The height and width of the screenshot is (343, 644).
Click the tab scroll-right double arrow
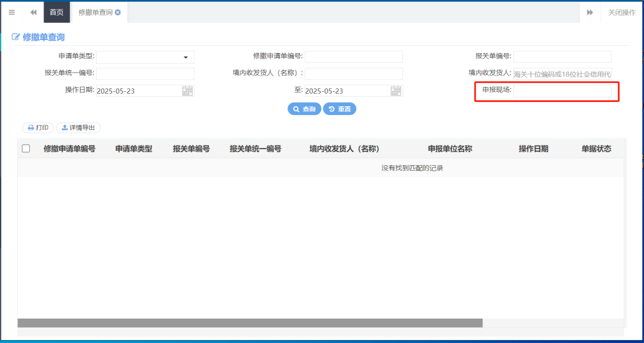tap(590, 13)
